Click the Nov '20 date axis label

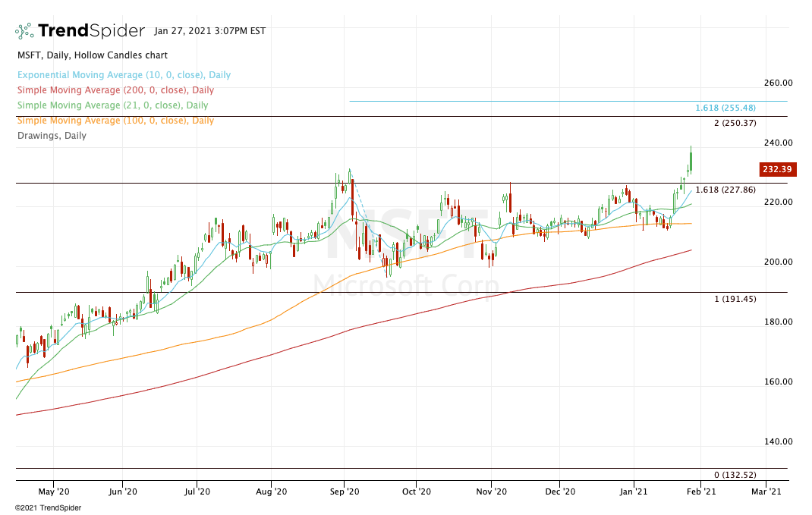(x=491, y=491)
